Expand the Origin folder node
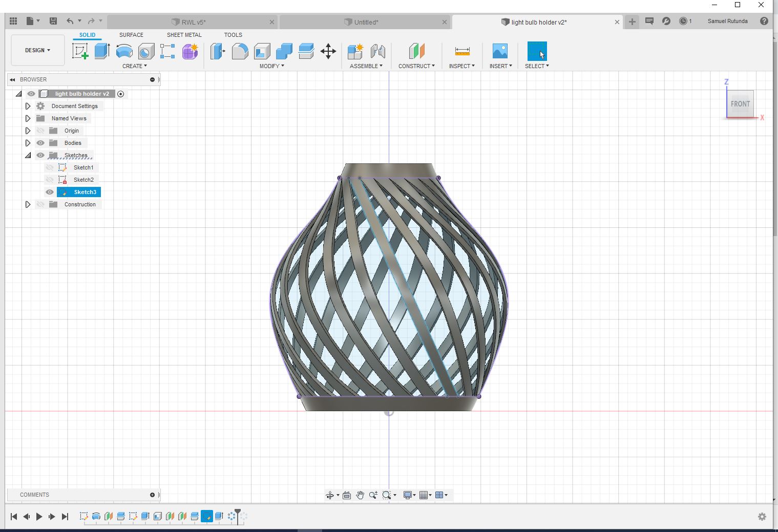778x532 pixels. click(x=28, y=131)
